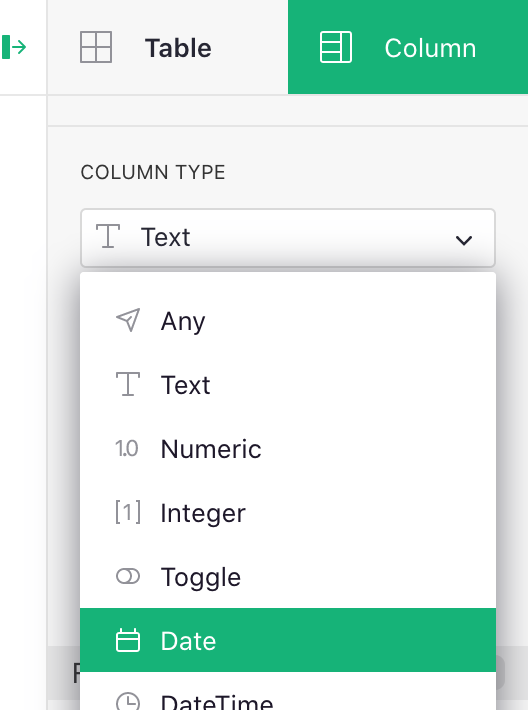
Task: Open the Column Type Text dropdown
Action: [288, 238]
